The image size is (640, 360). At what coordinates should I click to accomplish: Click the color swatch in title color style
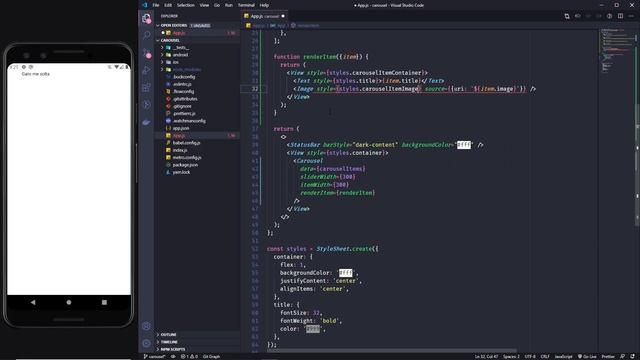pos(313,329)
